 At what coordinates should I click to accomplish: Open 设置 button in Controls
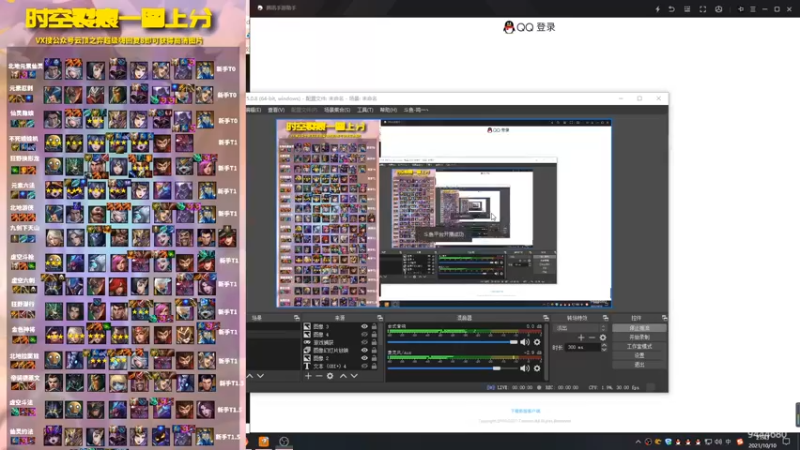click(x=639, y=355)
